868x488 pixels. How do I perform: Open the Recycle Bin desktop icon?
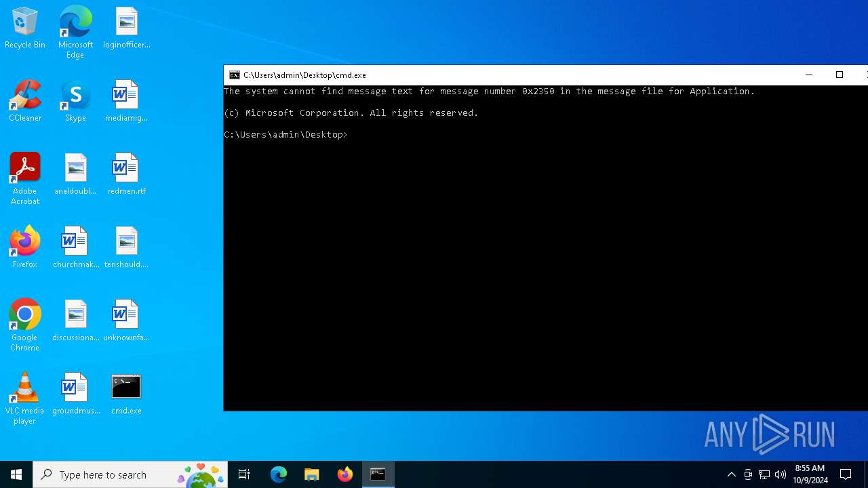click(x=25, y=28)
